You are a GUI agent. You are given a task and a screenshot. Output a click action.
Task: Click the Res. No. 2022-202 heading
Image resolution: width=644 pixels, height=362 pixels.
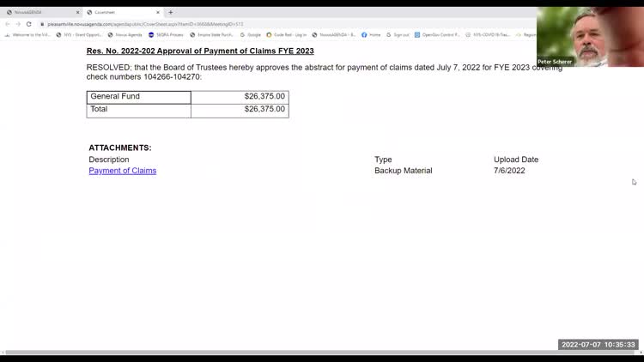(200, 51)
